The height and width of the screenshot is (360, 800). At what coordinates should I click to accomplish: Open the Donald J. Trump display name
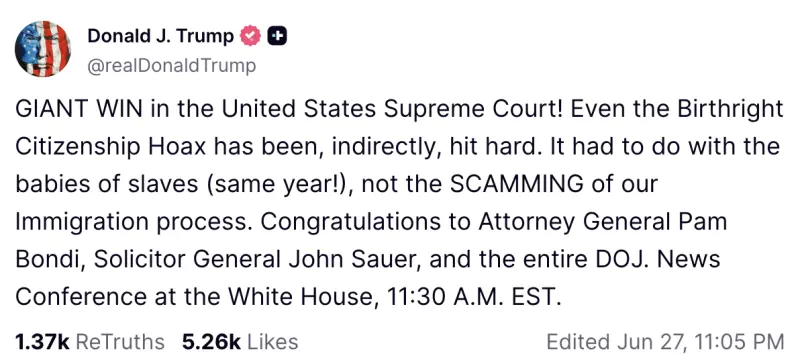pyautogui.click(x=161, y=36)
